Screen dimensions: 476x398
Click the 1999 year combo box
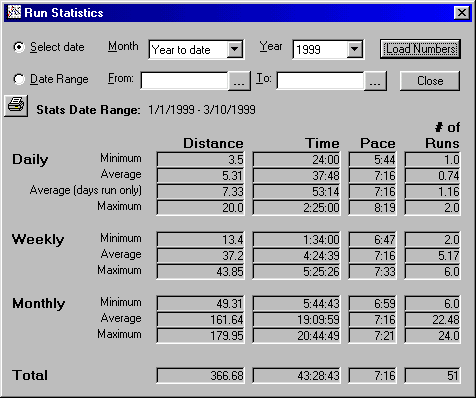click(x=328, y=50)
